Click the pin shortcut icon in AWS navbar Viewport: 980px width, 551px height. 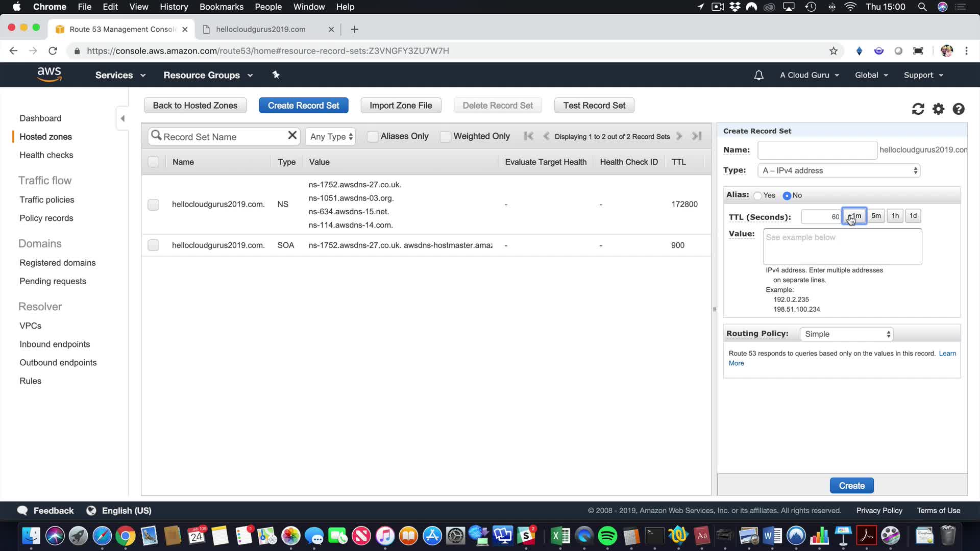click(276, 75)
